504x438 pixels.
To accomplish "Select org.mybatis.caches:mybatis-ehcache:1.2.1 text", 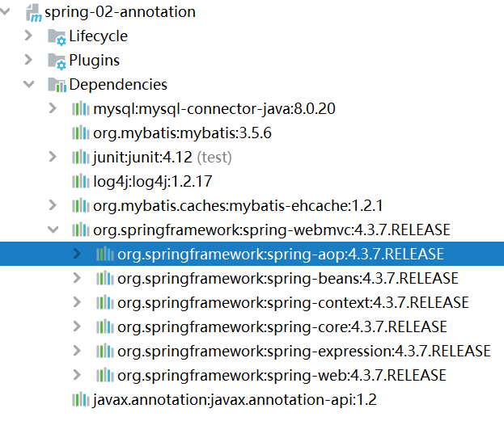I will (238, 206).
